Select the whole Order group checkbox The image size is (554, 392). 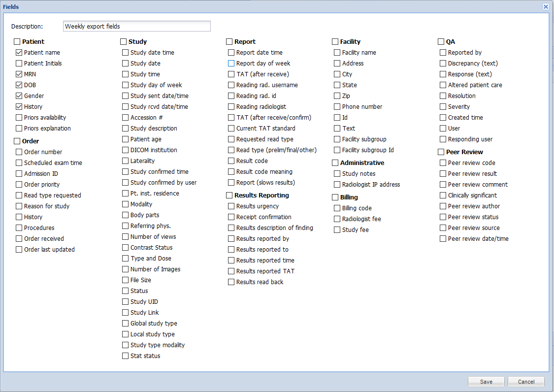click(x=17, y=141)
